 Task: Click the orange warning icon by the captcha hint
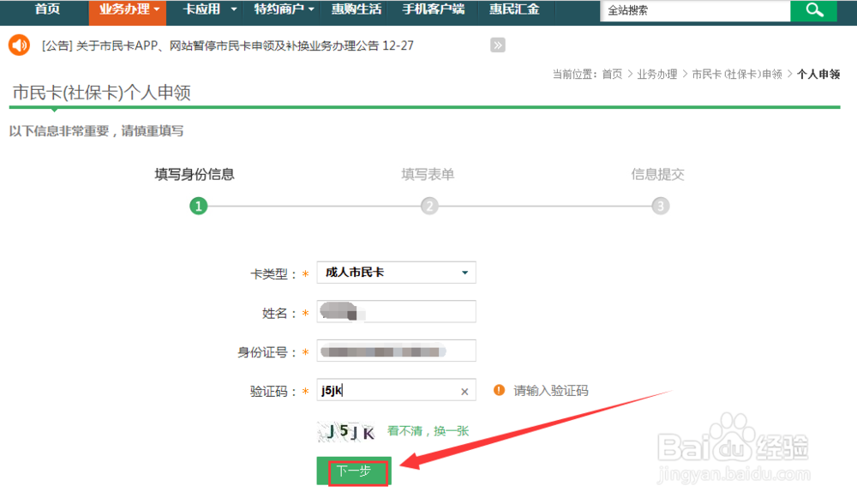(499, 390)
